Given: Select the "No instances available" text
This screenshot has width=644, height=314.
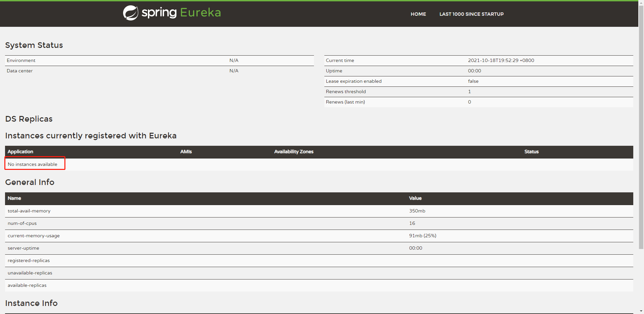Looking at the screenshot, I should (x=33, y=164).
